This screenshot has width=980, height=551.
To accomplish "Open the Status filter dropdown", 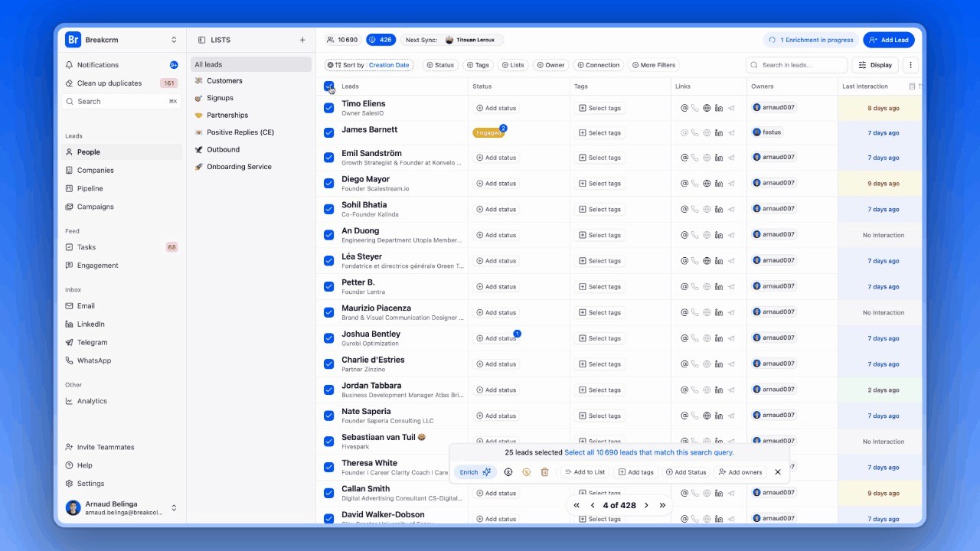I will point(440,65).
